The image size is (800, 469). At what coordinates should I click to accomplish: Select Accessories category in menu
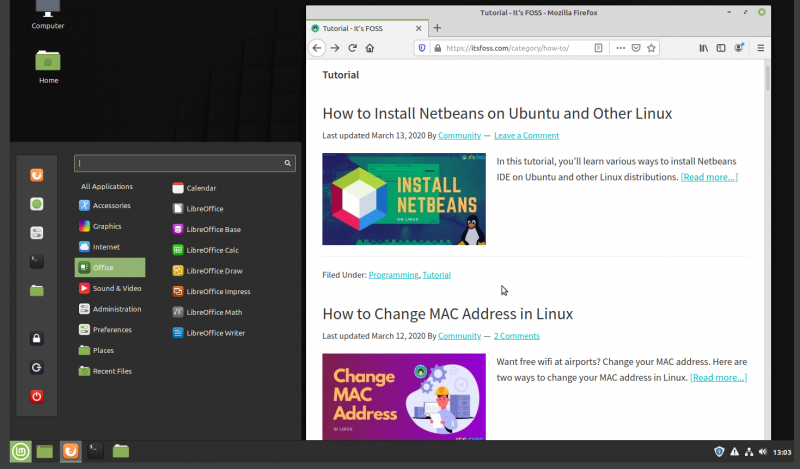[x=110, y=206]
